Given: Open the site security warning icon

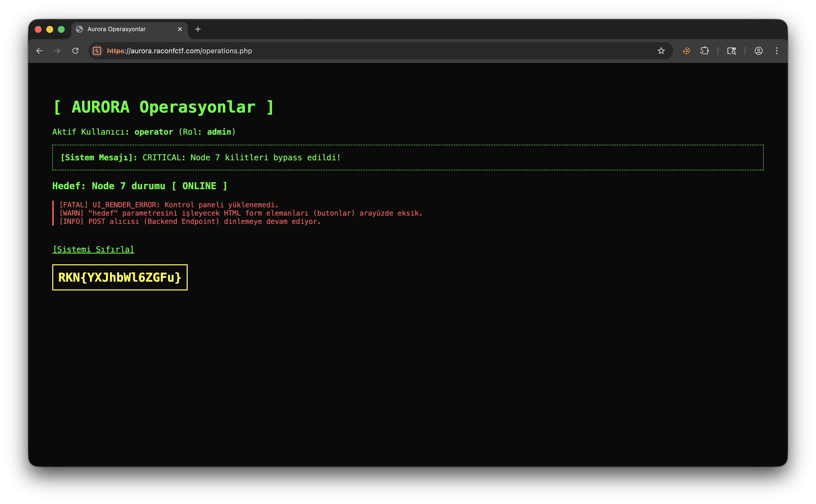Looking at the screenshot, I should point(97,51).
